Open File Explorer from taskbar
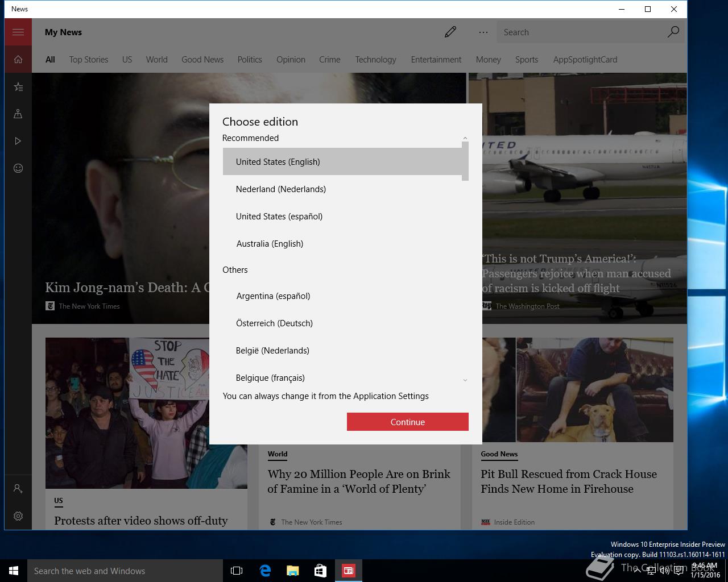 (x=293, y=571)
